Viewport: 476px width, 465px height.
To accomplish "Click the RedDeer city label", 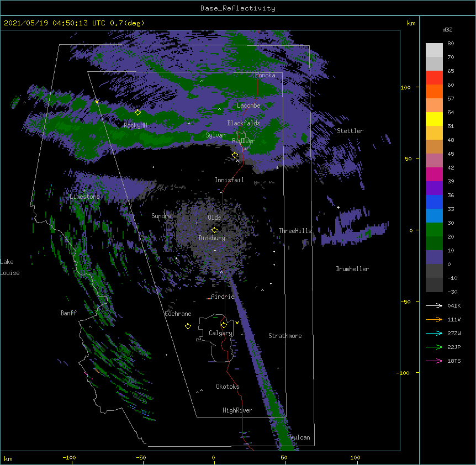I will click(x=244, y=141).
